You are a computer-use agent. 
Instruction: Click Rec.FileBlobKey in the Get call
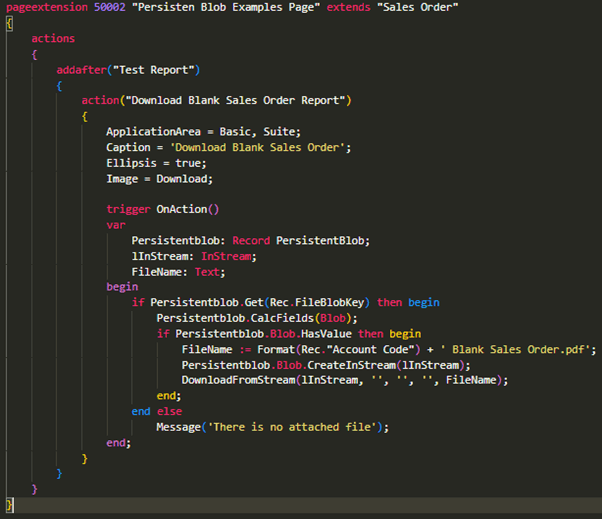pyautogui.click(x=317, y=302)
